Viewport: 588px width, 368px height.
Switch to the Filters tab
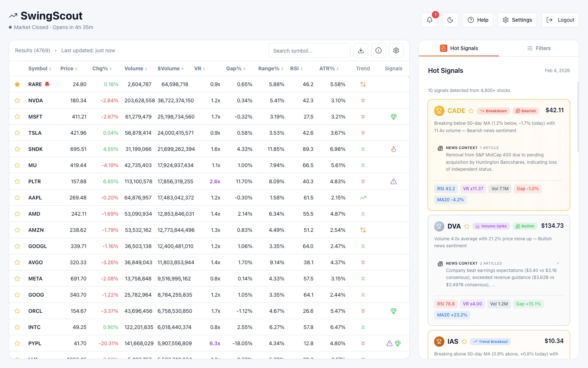(539, 48)
